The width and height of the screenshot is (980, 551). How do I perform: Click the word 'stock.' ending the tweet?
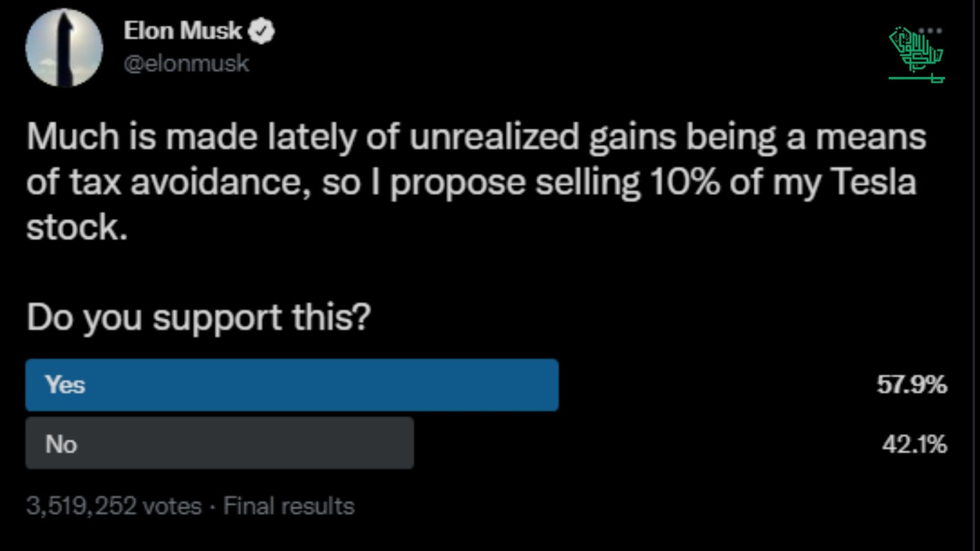tap(77, 227)
